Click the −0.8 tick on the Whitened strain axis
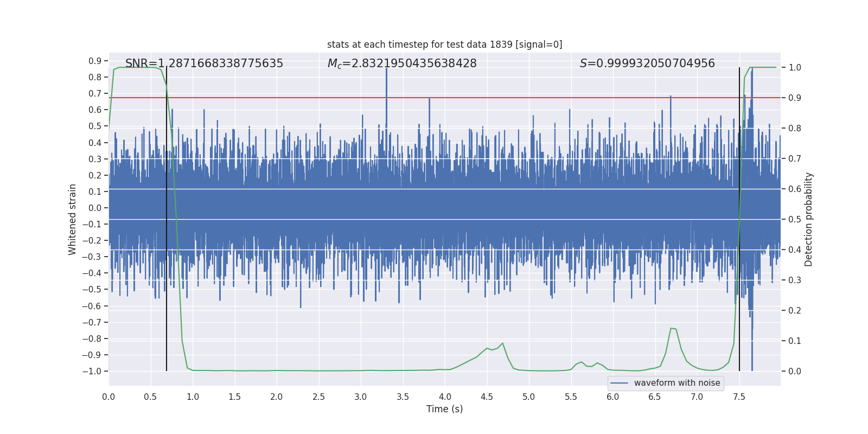 (x=92, y=339)
